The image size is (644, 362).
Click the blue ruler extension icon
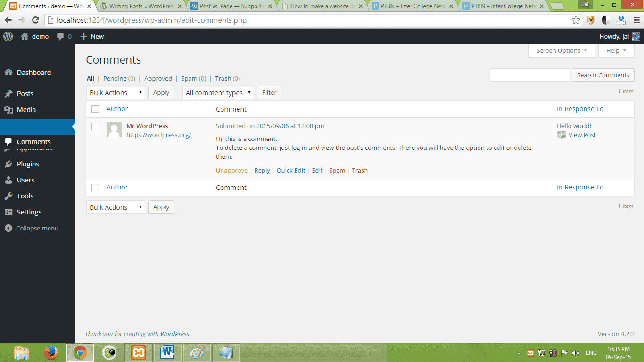[621, 20]
